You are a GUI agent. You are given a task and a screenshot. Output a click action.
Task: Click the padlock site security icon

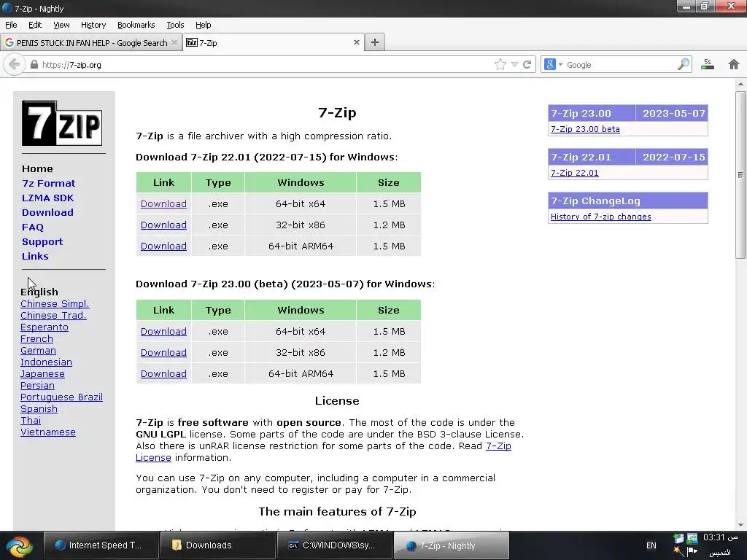tap(34, 64)
